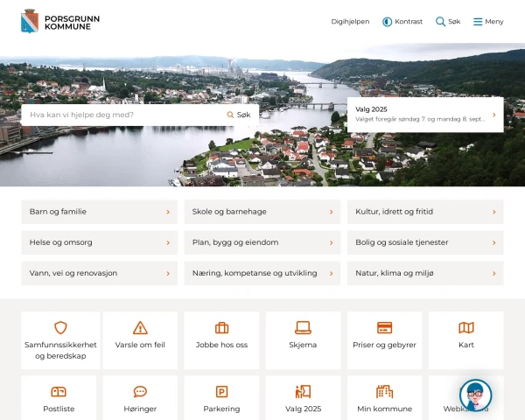Open the Meny hamburger menu

pos(488,22)
